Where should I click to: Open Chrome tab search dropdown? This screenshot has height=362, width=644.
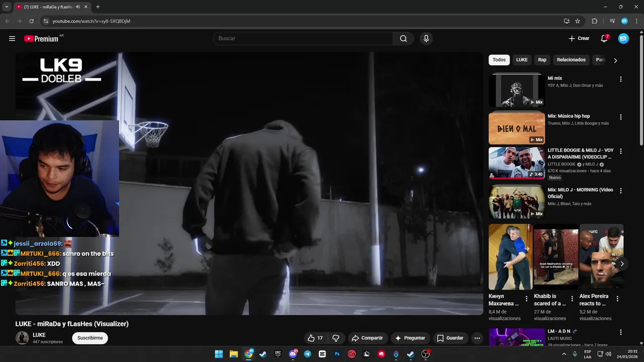7,7
